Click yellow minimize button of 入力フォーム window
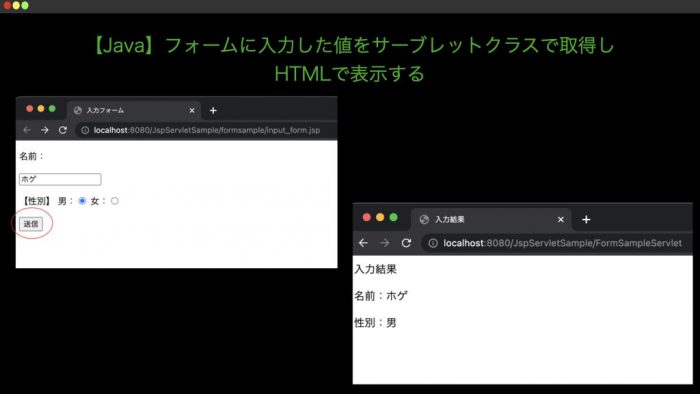700x394 pixels. coord(41,108)
